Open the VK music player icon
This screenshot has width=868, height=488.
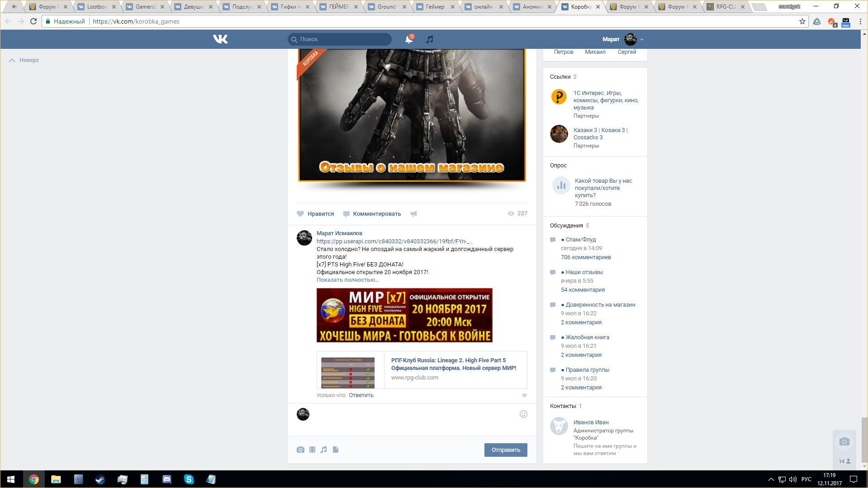pos(430,39)
